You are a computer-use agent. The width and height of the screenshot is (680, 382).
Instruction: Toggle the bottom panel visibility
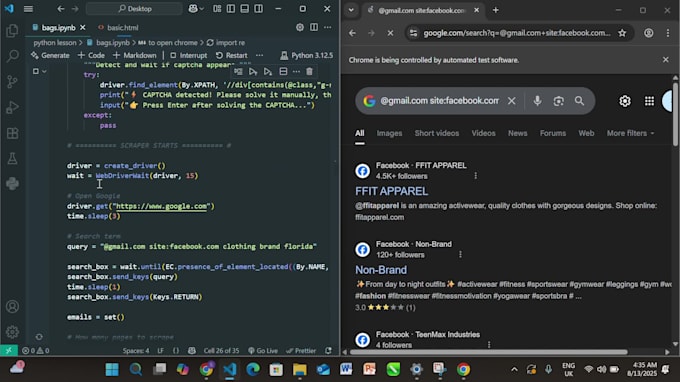click(x=245, y=9)
